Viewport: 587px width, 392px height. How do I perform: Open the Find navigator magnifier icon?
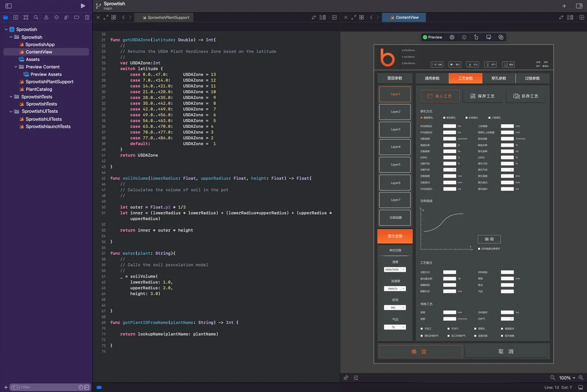36,17
